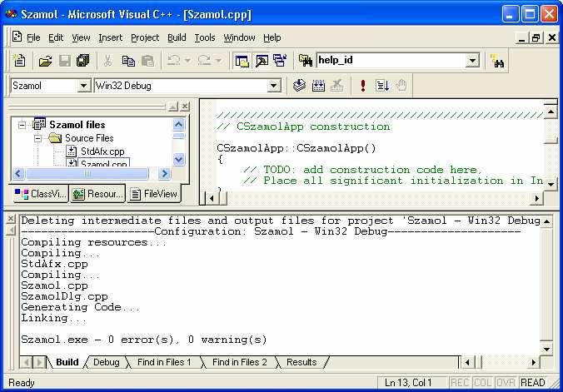The width and height of the screenshot is (563, 392).
Task: Click the Build icon in build toolbar
Action: (318, 86)
